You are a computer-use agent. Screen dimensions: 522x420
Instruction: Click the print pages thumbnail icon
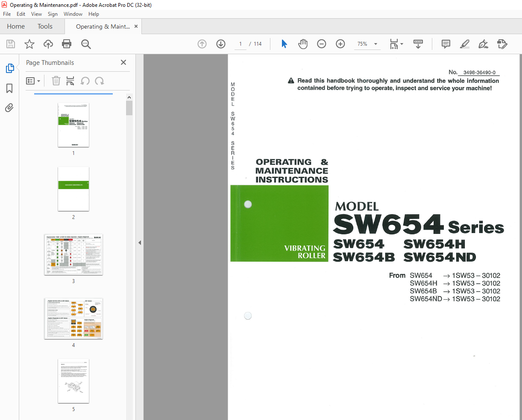[70, 81]
